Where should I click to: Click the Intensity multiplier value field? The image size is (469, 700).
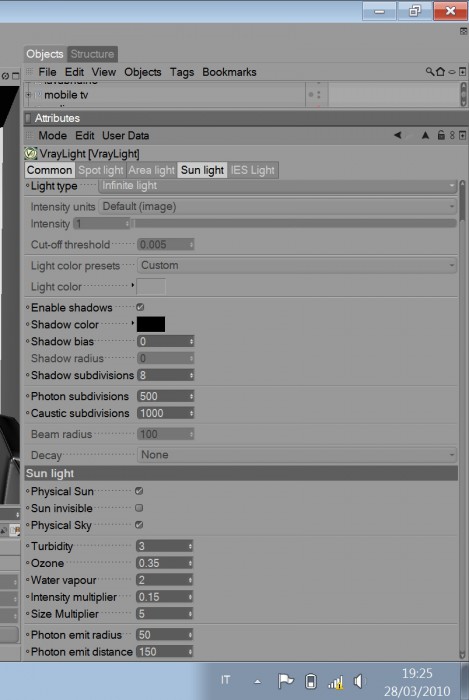click(x=165, y=597)
